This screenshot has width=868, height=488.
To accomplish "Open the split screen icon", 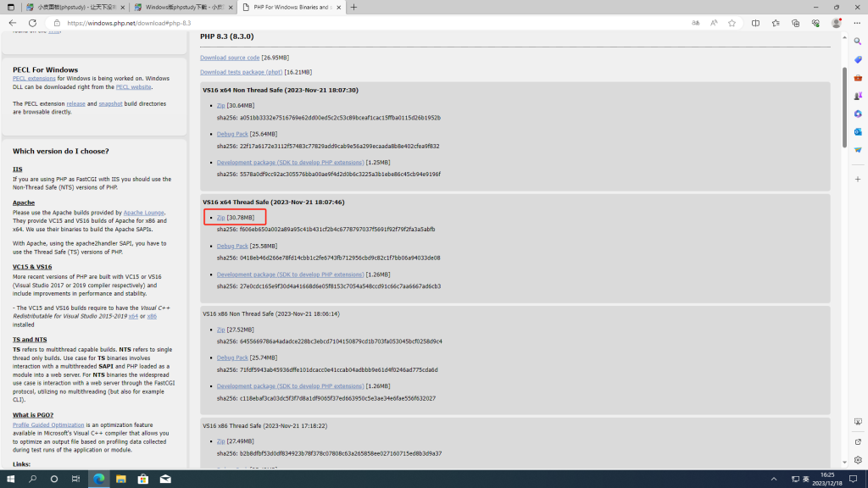I will pos(755,23).
